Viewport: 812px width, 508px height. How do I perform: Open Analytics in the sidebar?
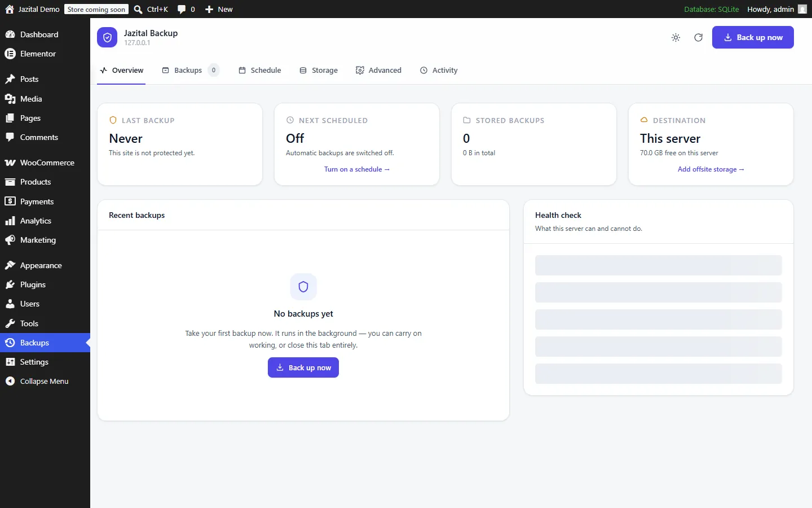click(45, 221)
